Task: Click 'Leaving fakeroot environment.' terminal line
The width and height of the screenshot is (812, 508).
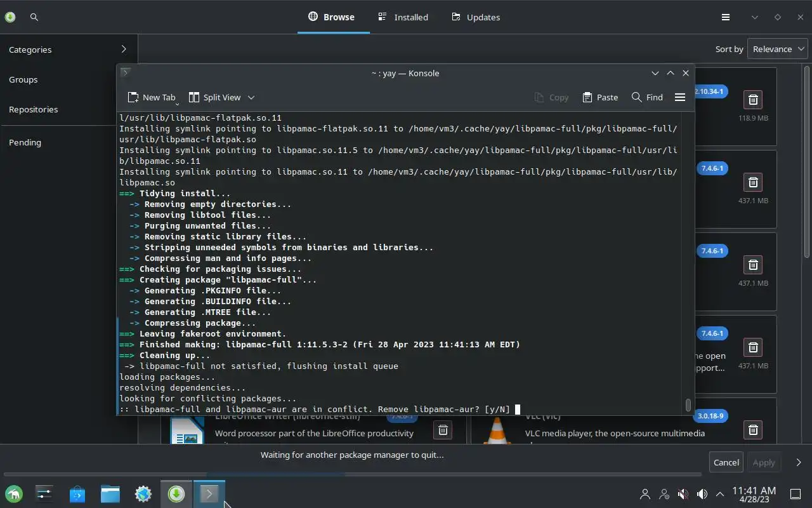Action: pyautogui.click(x=203, y=333)
